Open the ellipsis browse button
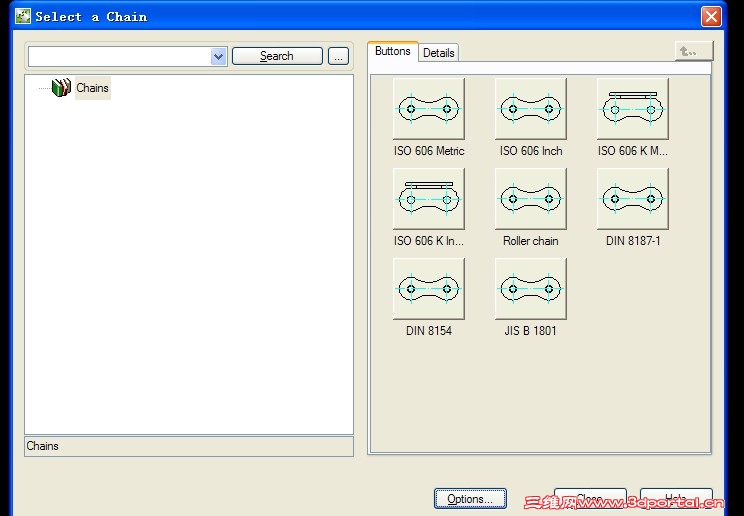 (338, 56)
